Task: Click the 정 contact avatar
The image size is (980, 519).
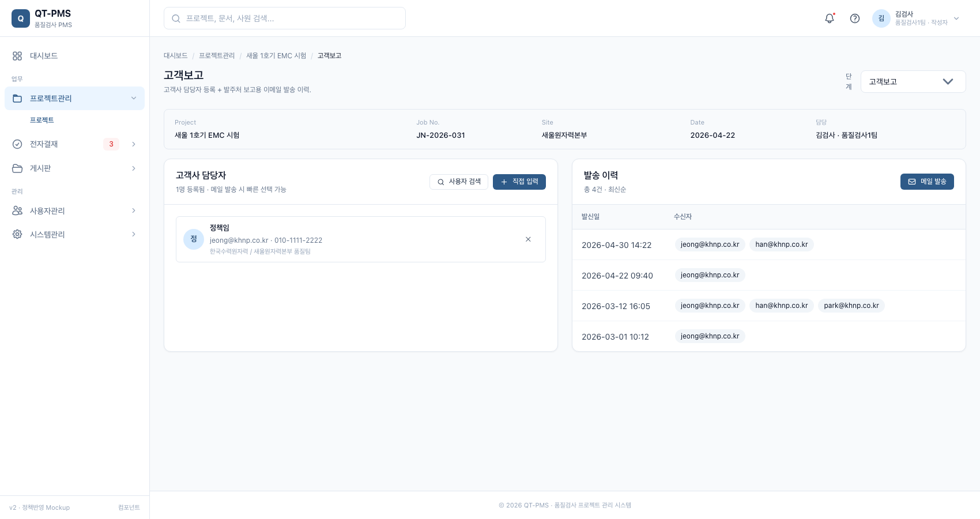Action: click(194, 239)
